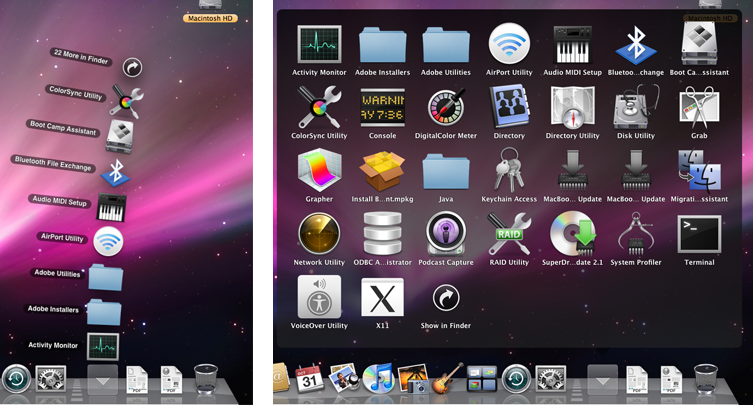
Task: Open Adobe Installers folder in fan stack
Action: [x=104, y=312]
